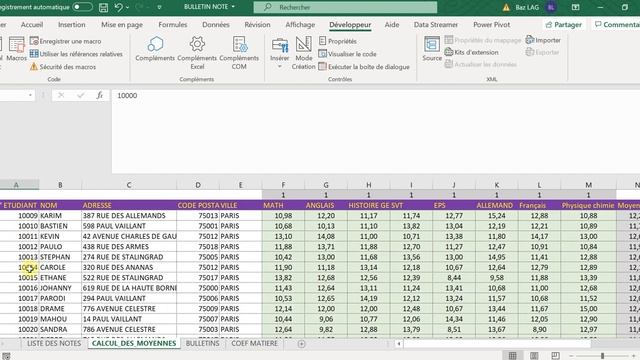Open the XML Source pane icon

click(432, 49)
